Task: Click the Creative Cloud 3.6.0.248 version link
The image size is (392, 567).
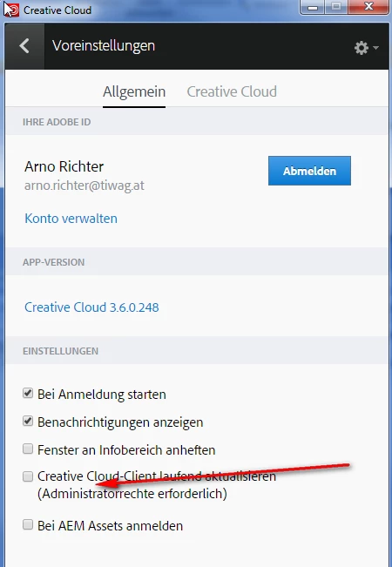Action: tap(91, 307)
